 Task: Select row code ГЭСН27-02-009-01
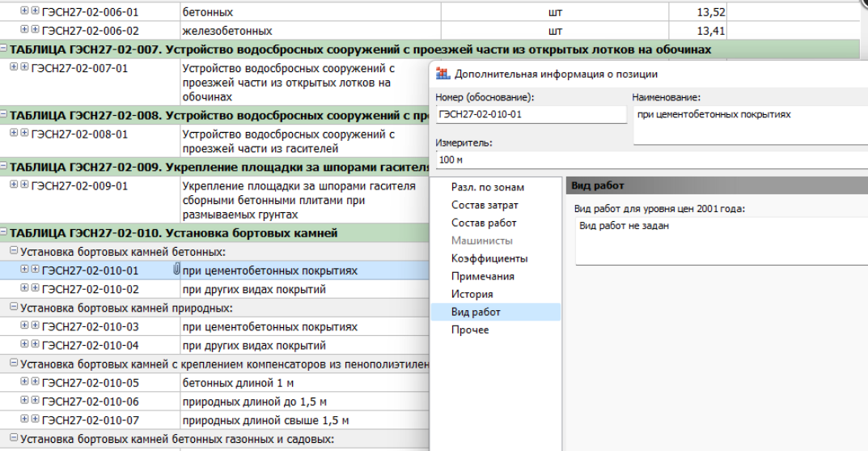(x=80, y=186)
